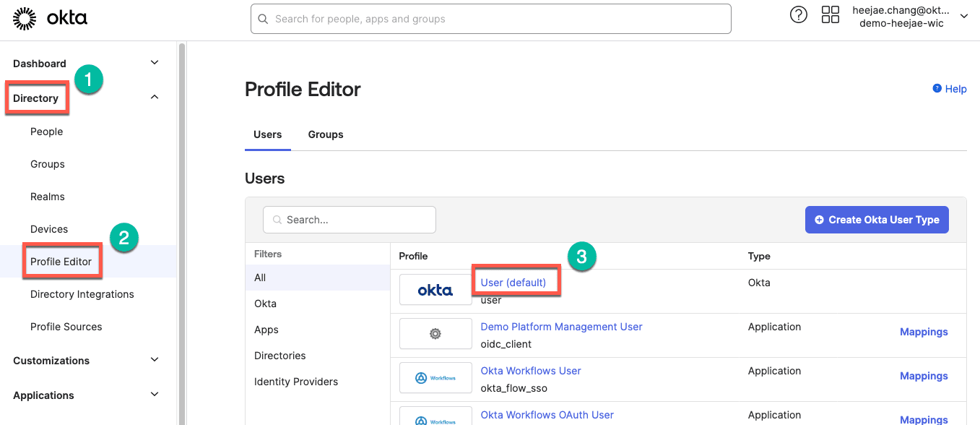
Task: Expand the Dashboard section
Action: [x=154, y=63]
